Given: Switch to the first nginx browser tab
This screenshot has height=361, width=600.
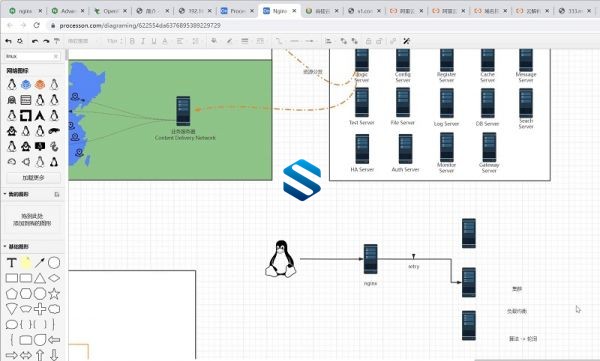Looking at the screenshot, I should [x=25, y=11].
